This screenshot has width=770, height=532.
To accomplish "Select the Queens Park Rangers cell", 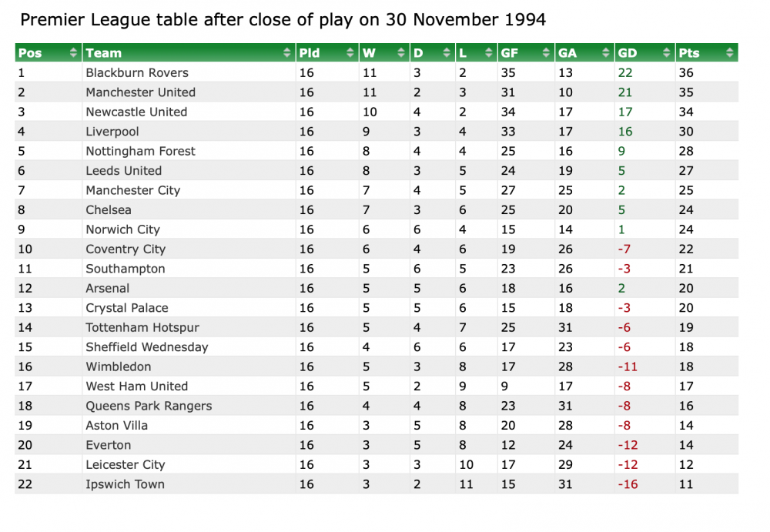I will click(x=149, y=406).
